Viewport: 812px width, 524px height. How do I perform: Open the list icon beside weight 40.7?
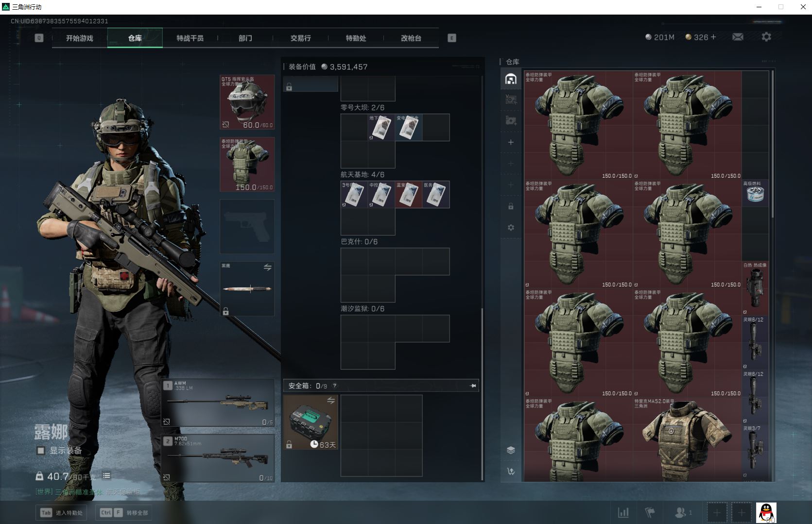(x=106, y=475)
